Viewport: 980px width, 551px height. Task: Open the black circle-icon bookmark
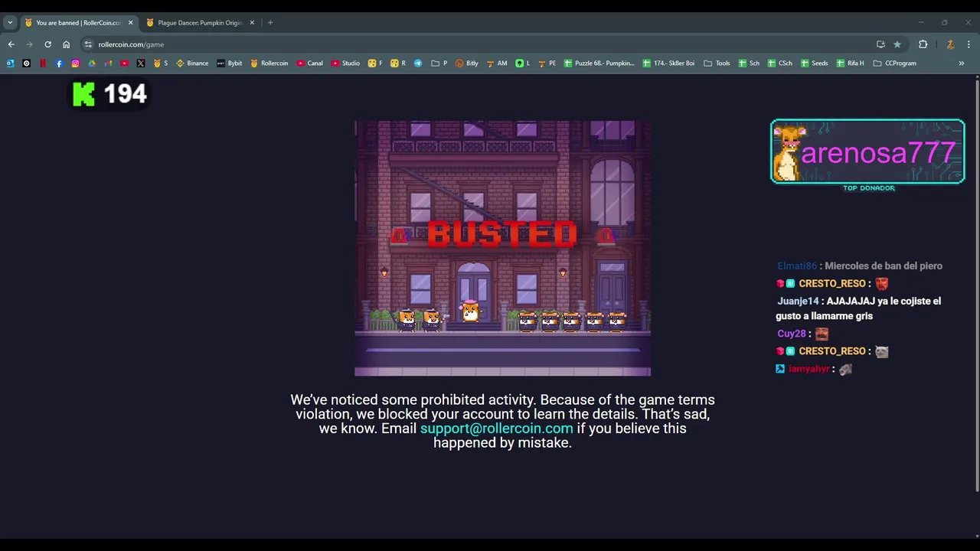pyautogui.click(x=26, y=64)
